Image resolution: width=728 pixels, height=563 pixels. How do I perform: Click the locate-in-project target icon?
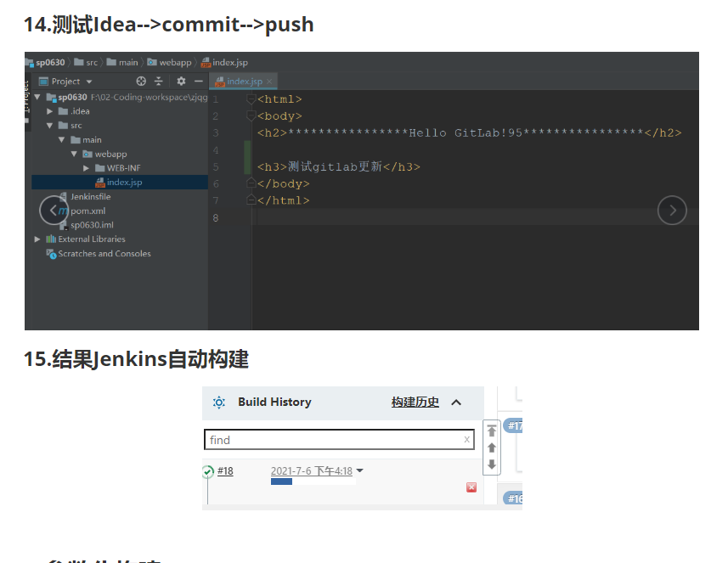point(141,82)
